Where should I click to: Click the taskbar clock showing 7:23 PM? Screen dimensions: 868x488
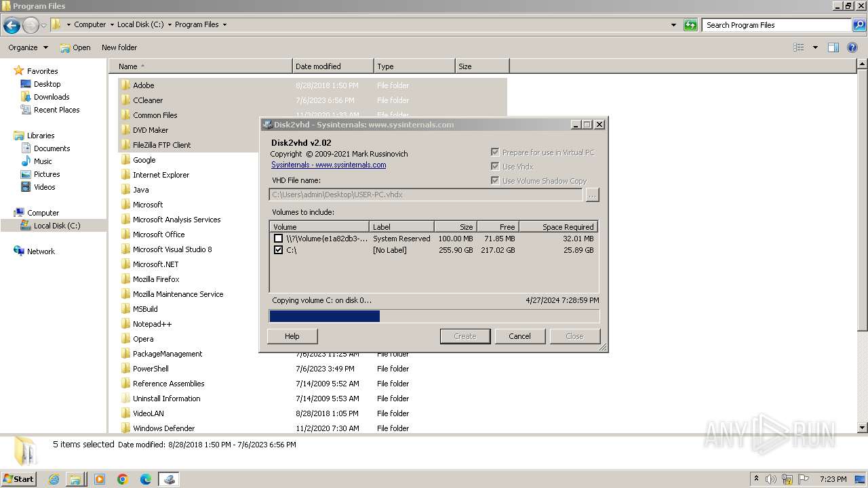tap(833, 479)
